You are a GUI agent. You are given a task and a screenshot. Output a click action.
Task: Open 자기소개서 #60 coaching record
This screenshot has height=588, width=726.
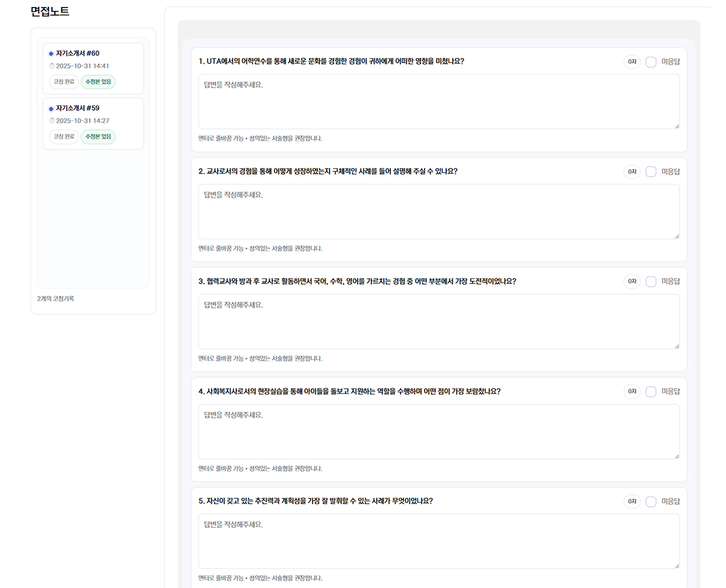77,53
